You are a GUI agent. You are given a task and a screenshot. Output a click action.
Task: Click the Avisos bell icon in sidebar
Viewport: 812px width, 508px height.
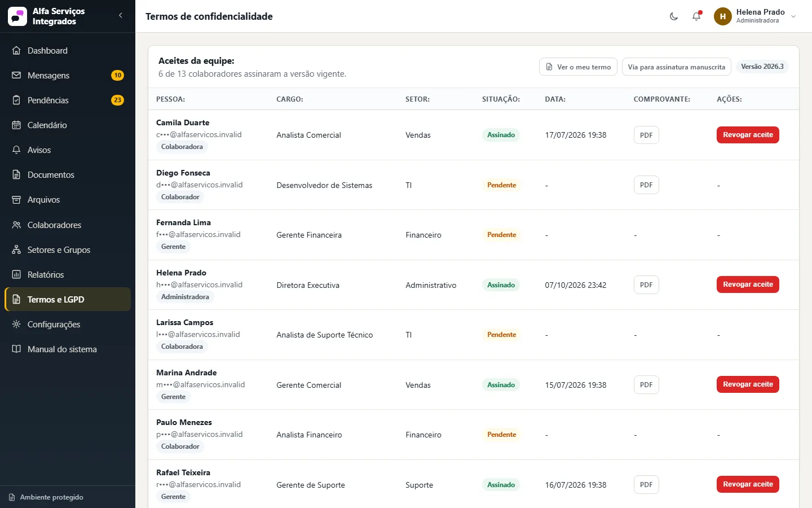[x=16, y=150]
